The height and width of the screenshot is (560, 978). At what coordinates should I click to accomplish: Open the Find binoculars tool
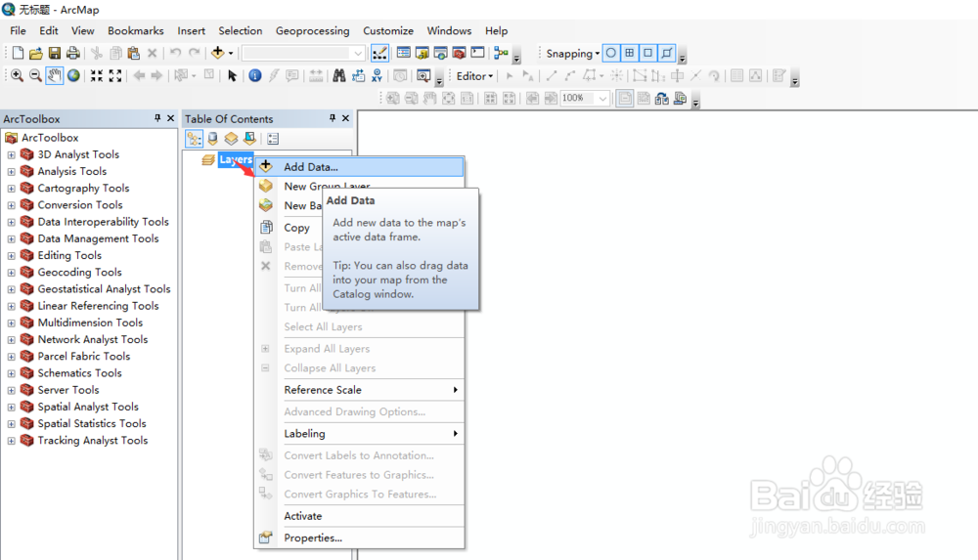point(338,75)
